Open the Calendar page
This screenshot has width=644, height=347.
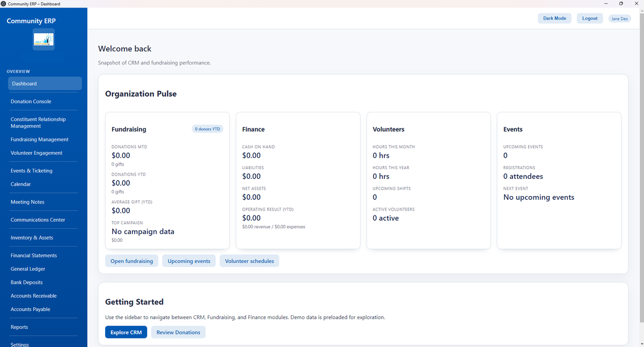pyautogui.click(x=20, y=184)
